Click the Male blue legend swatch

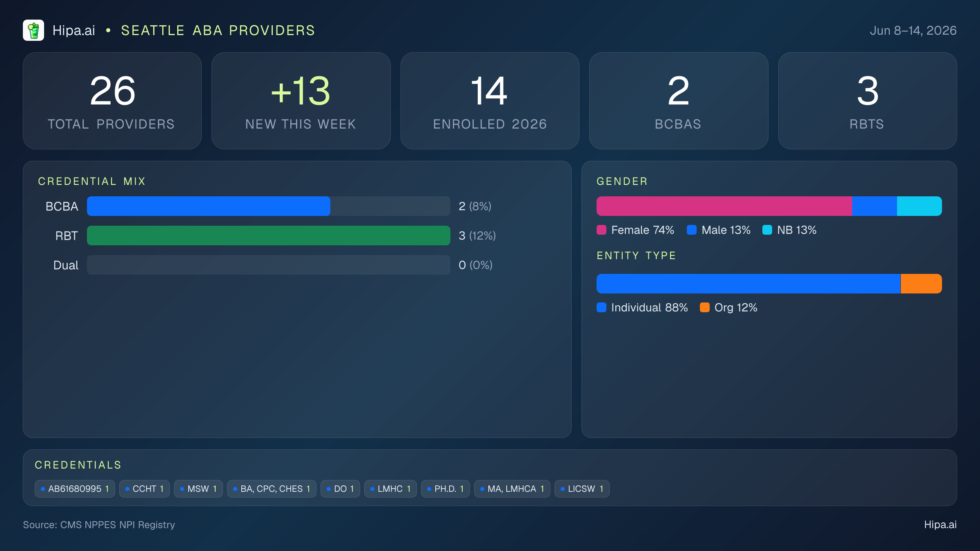click(692, 230)
